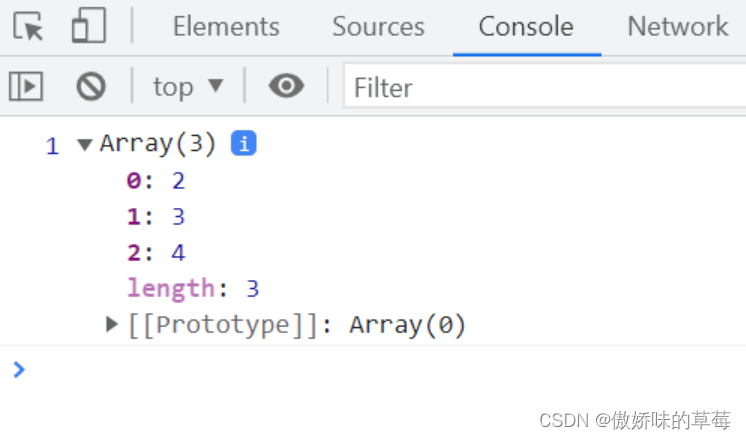
Task: Click the blue info badge beside Array(3)
Action: pos(244,144)
